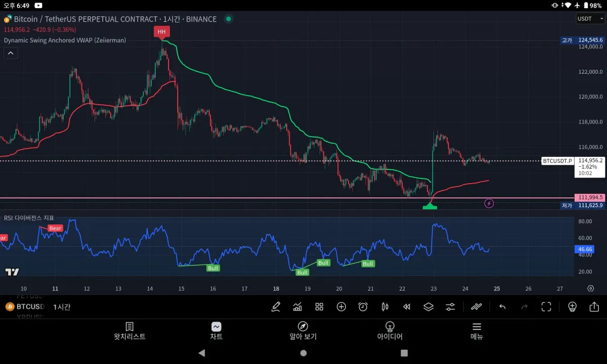Tap the Bull label near date 16
This screenshot has height=364, width=607.
[x=213, y=268]
